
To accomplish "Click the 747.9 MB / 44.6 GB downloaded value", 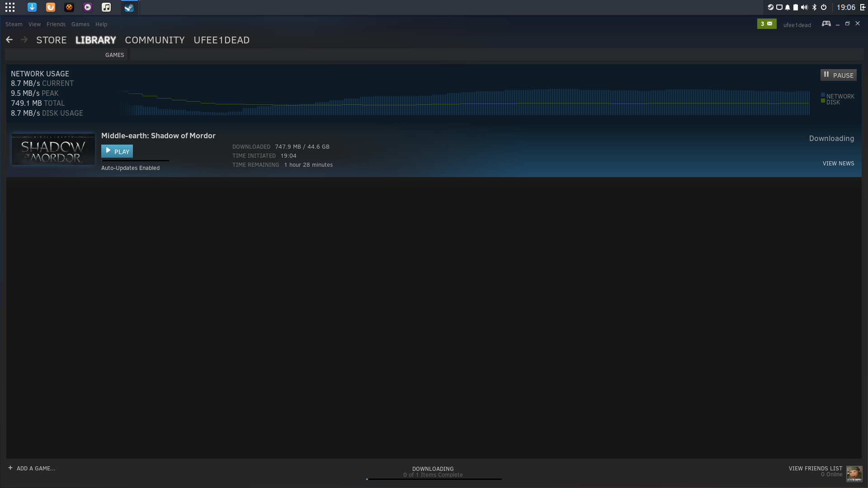I will (302, 147).
